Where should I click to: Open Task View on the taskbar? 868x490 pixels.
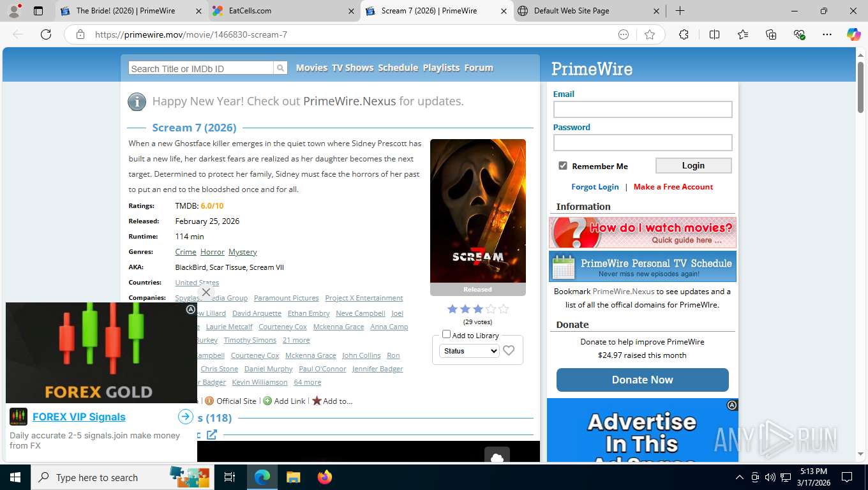click(x=230, y=477)
